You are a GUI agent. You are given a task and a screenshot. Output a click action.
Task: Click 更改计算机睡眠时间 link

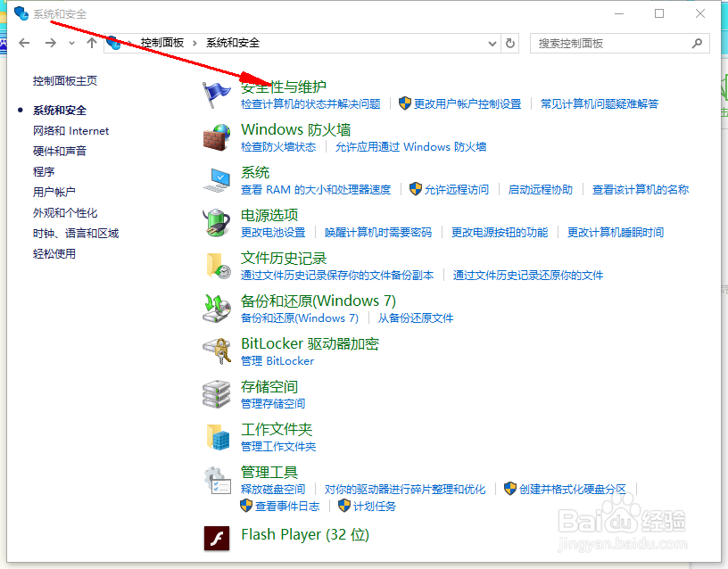point(616,233)
